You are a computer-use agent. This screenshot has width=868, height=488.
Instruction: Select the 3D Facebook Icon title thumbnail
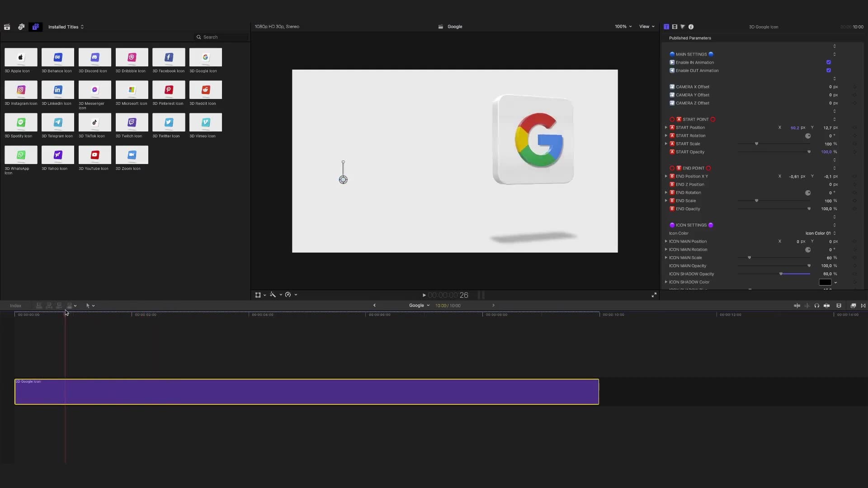[x=169, y=57]
